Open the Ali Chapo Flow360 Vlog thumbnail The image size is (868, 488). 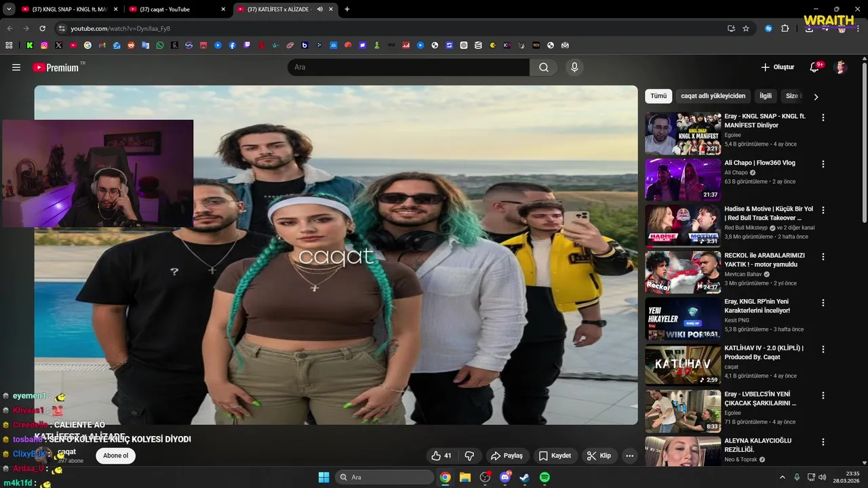tap(683, 180)
